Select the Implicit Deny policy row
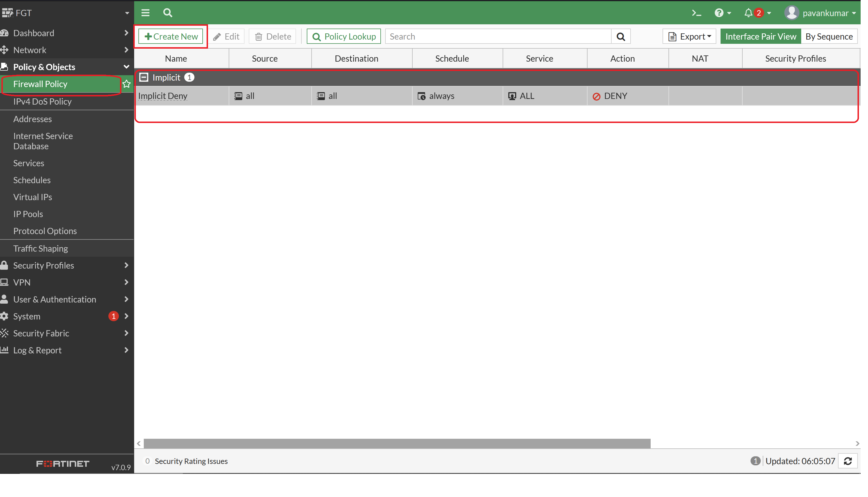Image resolution: width=868 pixels, height=497 pixels. point(163,96)
